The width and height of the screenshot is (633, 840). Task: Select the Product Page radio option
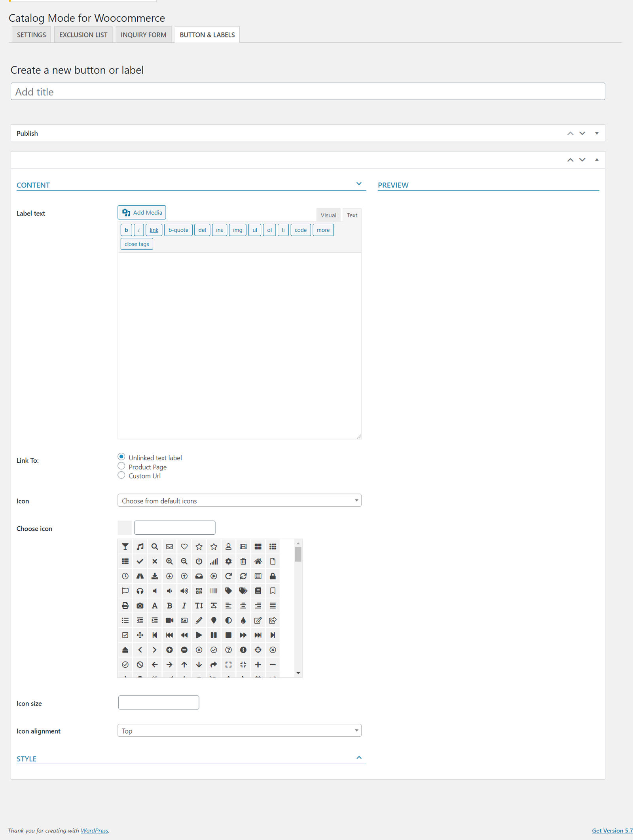[x=121, y=466]
